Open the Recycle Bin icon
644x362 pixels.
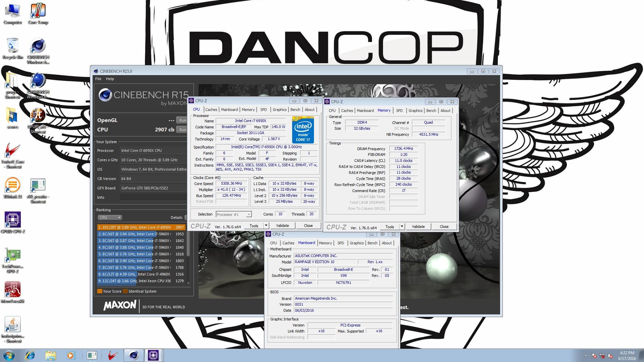[x=13, y=49]
